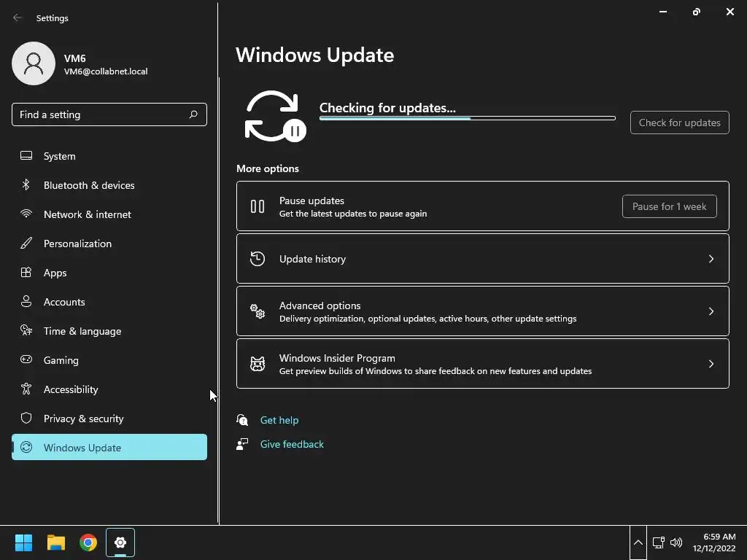747x560 pixels.
Task: Click the Windows Insider cat icon
Action: 258,364
